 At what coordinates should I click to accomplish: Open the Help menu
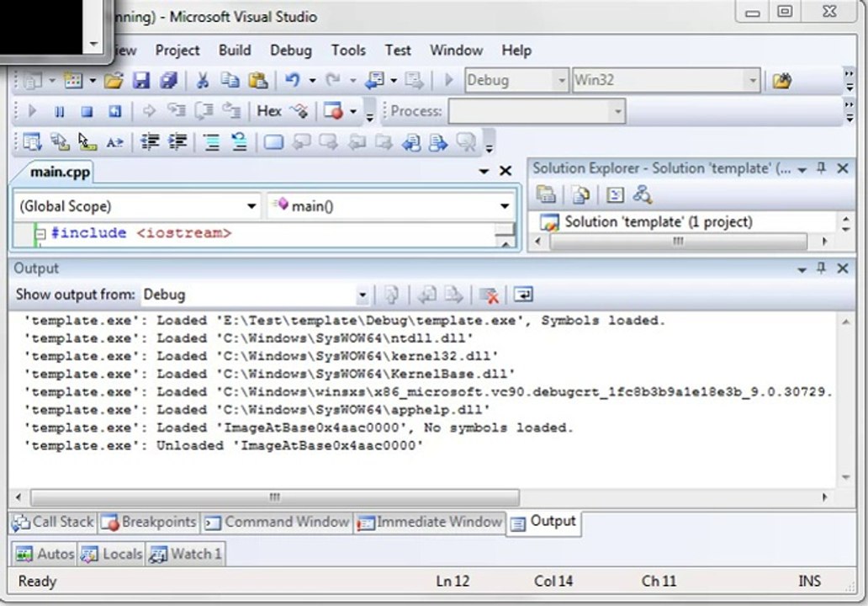(x=516, y=50)
